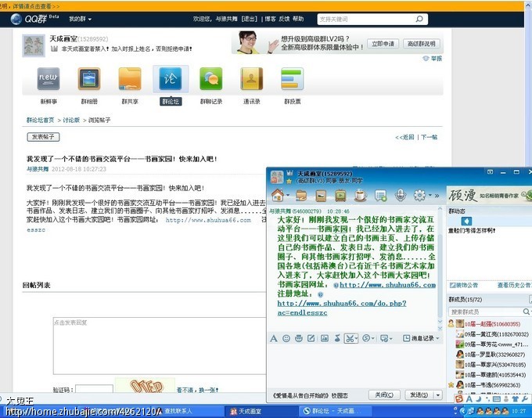
Task: Click 讨论版 breadcrumb link
Action: 71,120
